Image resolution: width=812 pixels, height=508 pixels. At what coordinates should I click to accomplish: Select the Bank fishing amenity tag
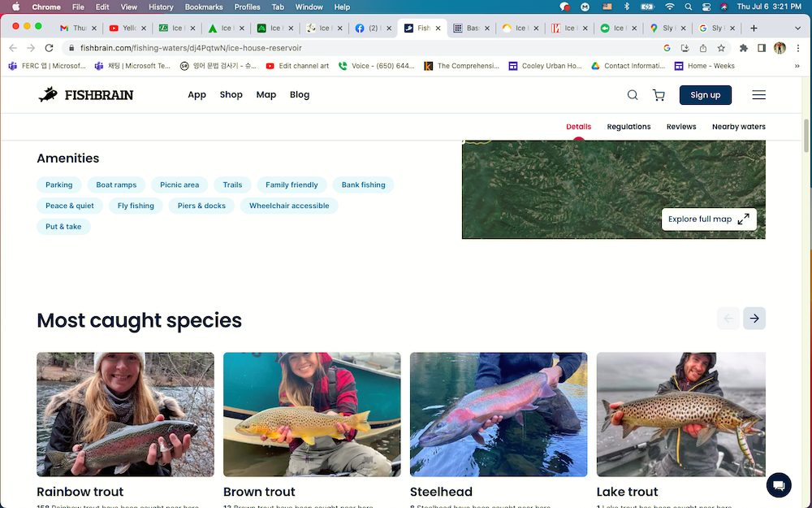click(363, 185)
